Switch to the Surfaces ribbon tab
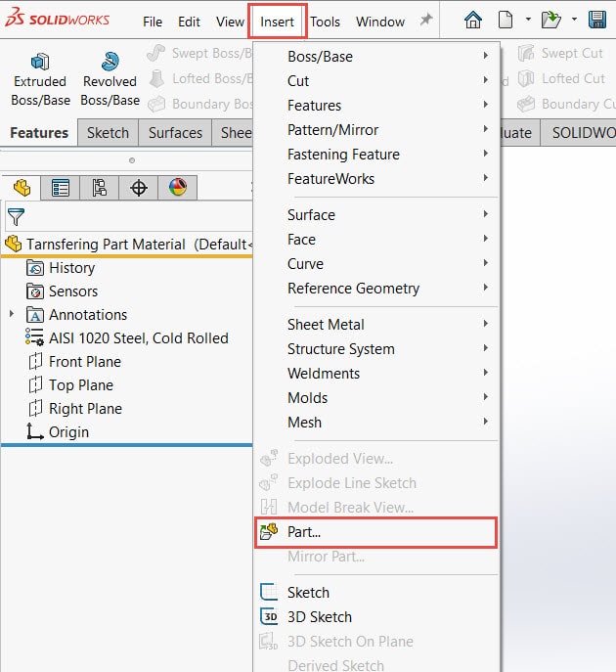The width and height of the screenshot is (616, 672). coord(175,133)
